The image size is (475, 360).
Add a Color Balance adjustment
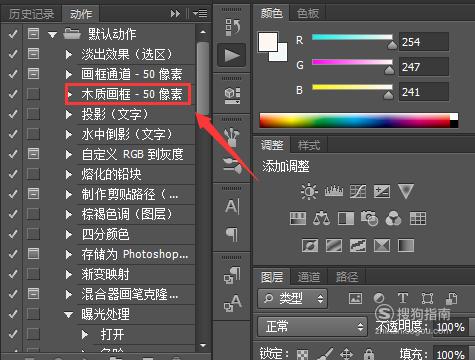pos(321,219)
